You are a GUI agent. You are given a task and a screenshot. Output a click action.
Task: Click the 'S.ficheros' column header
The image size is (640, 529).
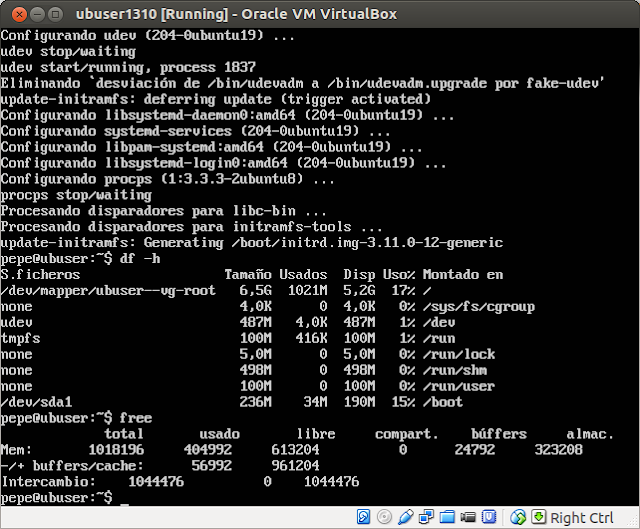tap(40, 274)
